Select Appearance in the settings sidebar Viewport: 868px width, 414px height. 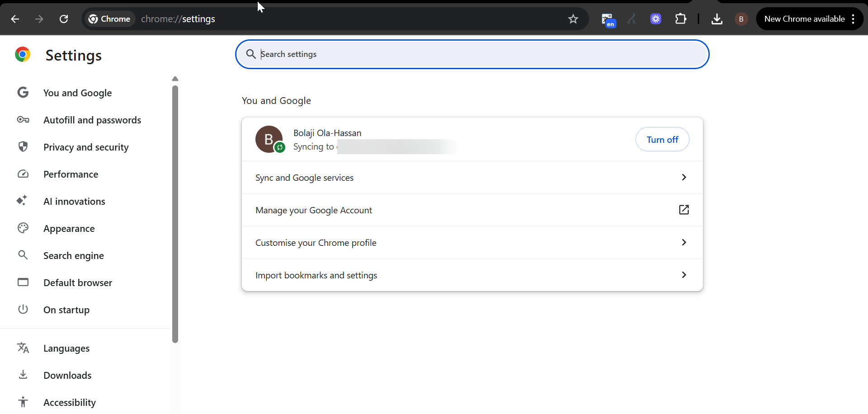click(69, 229)
